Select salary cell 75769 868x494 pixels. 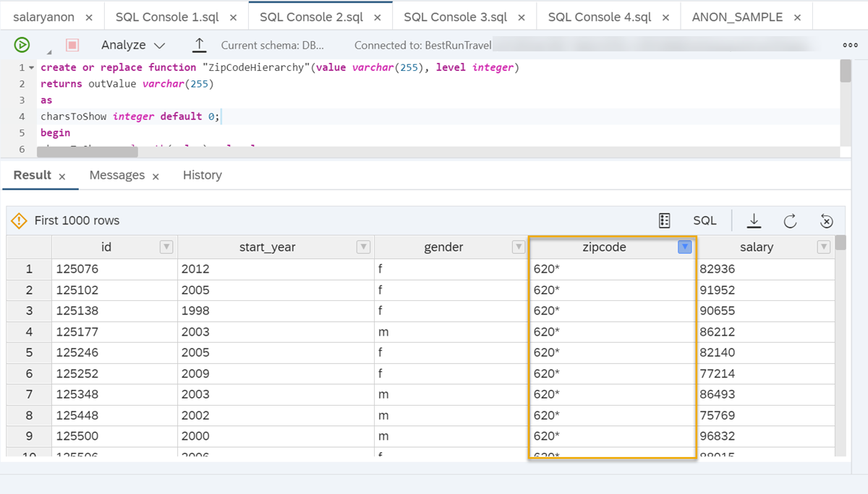[x=765, y=416]
